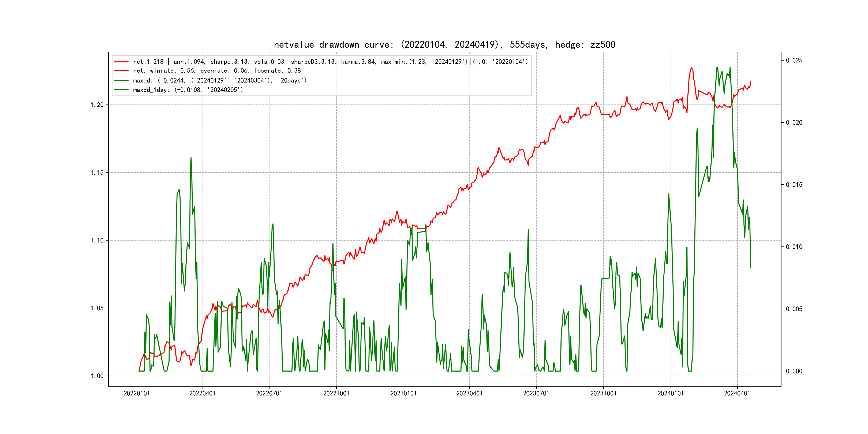The image size is (868, 434).
Task: Click the 20220701 x-axis date label
Action: pyautogui.click(x=269, y=393)
